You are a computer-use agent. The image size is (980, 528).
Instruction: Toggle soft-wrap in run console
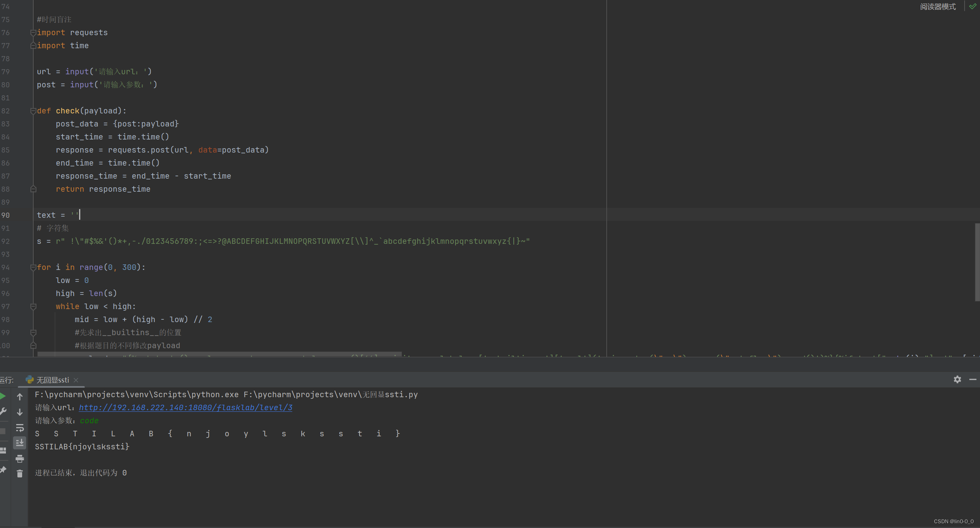pos(20,428)
